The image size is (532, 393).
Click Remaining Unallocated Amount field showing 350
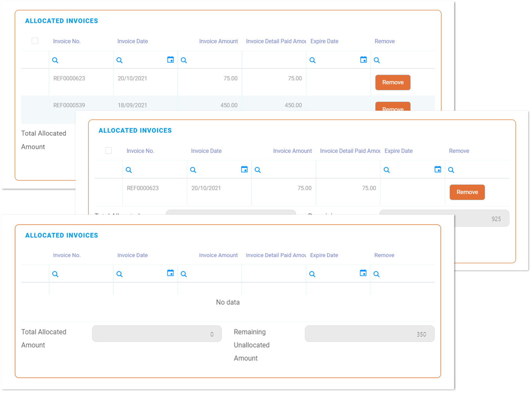click(x=369, y=334)
